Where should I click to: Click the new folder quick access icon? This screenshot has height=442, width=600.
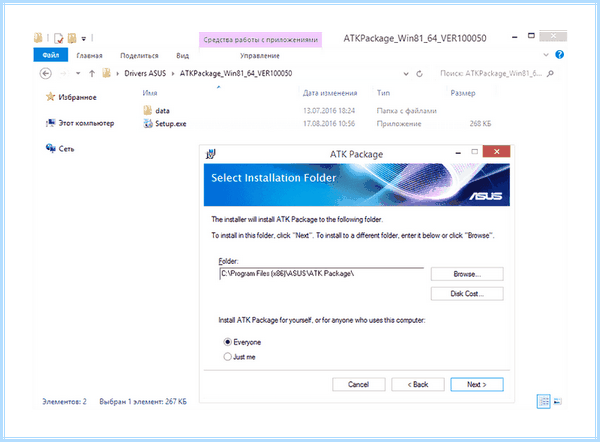click(72, 38)
